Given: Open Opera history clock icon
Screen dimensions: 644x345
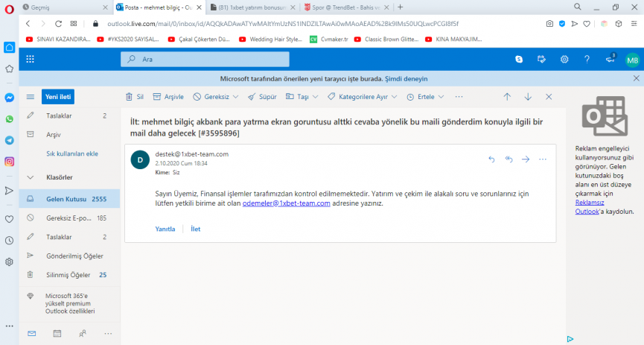Looking at the screenshot, I should point(9,241).
